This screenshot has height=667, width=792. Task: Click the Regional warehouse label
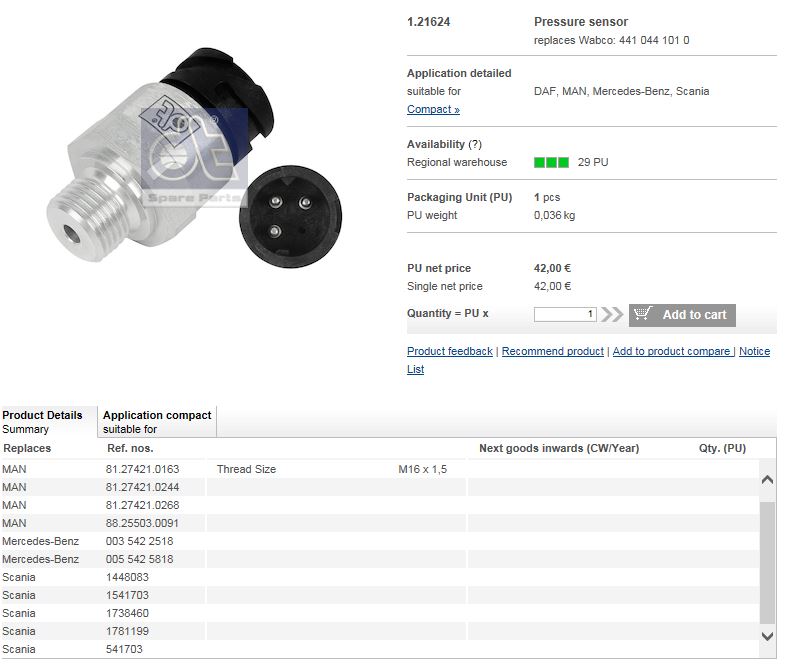[457, 162]
